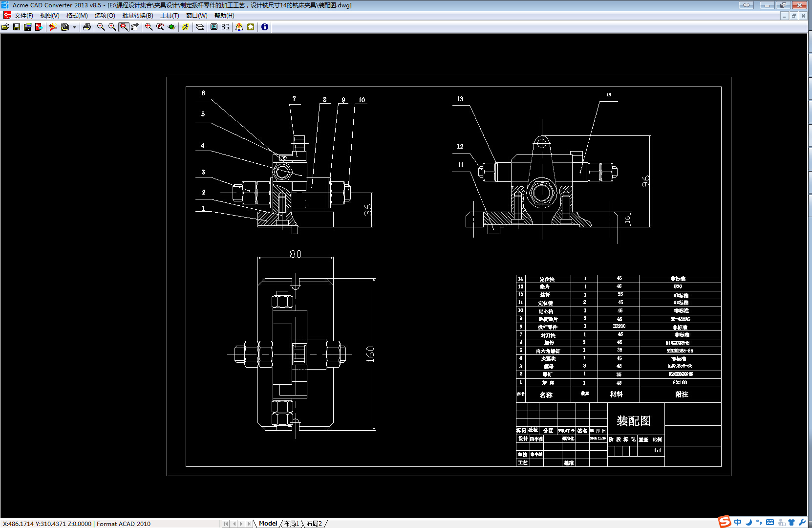This screenshot has width=812, height=528.
Task: Go to next layout tab arrow
Action: [241, 524]
